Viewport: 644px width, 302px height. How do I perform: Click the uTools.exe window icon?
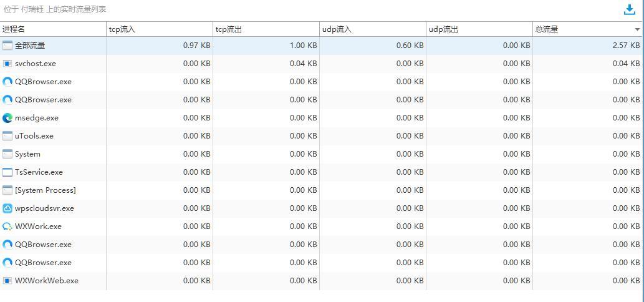pyautogui.click(x=7, y=136)
